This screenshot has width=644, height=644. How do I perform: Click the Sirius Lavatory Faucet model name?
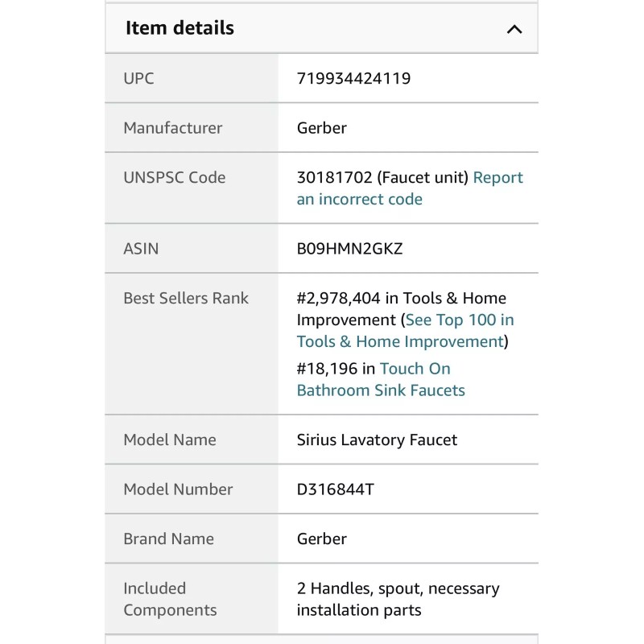coord(377,440)
